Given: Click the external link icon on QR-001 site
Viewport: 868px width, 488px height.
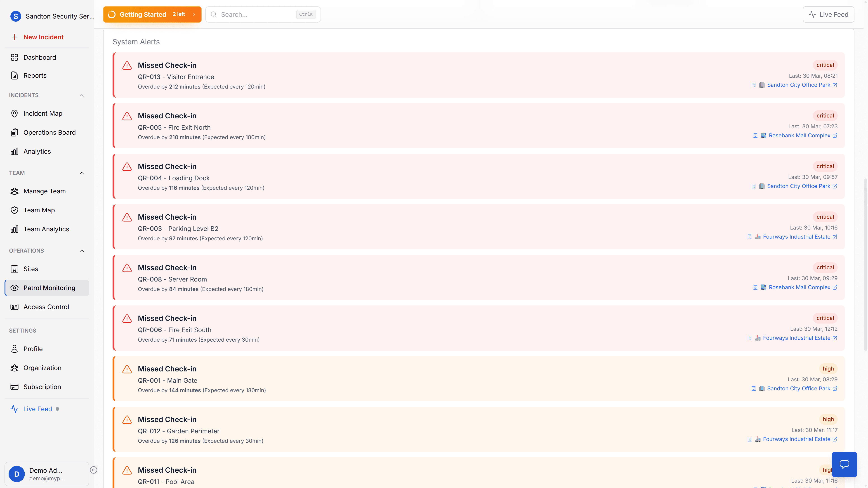Looking at the screenshot, I should pyautogui.click(x=835, y=389).
